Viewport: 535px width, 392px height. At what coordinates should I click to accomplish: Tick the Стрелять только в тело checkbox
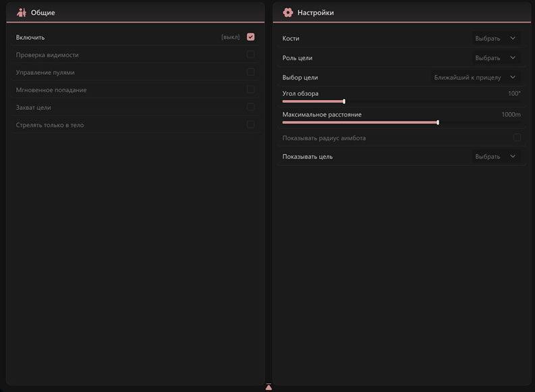tap(250, 125)
